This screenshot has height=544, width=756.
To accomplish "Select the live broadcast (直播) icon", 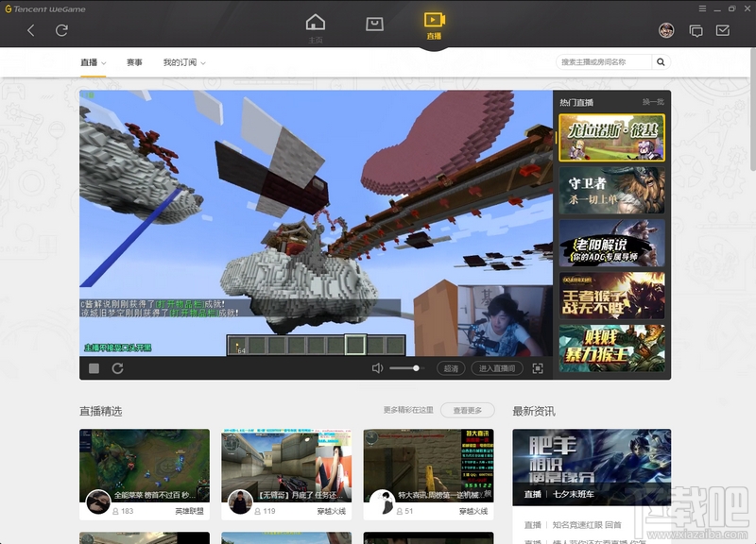I will click(x=434, y=25).
